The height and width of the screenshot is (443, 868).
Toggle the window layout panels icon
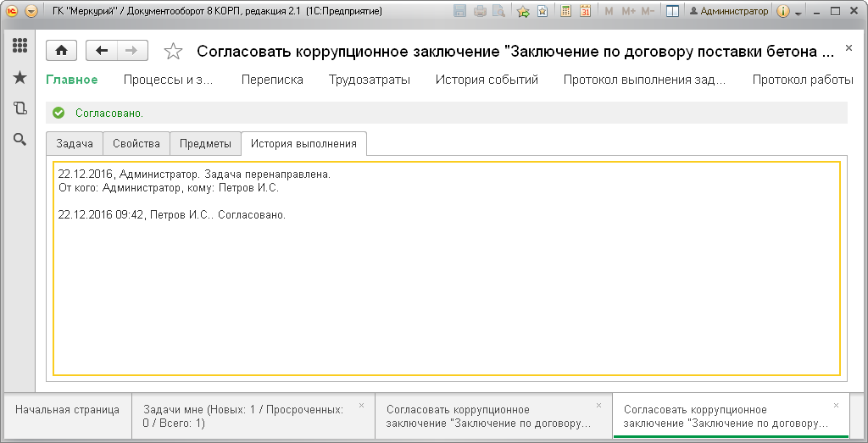click(x=672, y=11)
